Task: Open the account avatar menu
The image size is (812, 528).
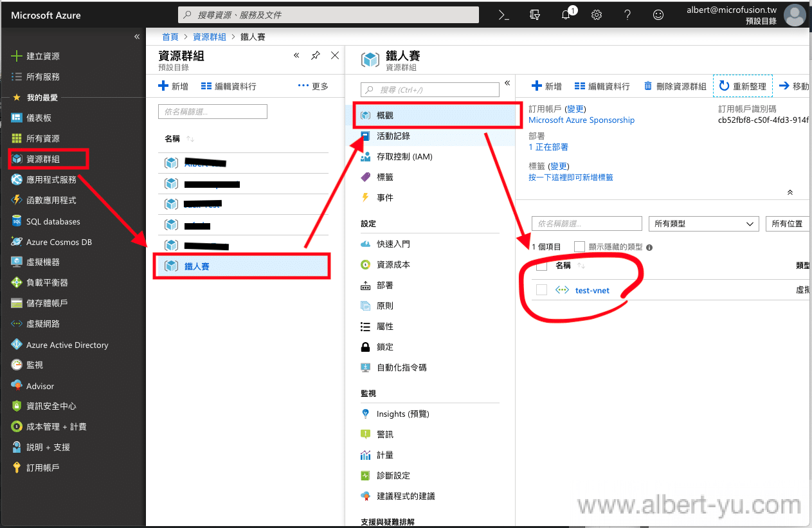Action: pyautogui.click(x=795, y=15)
